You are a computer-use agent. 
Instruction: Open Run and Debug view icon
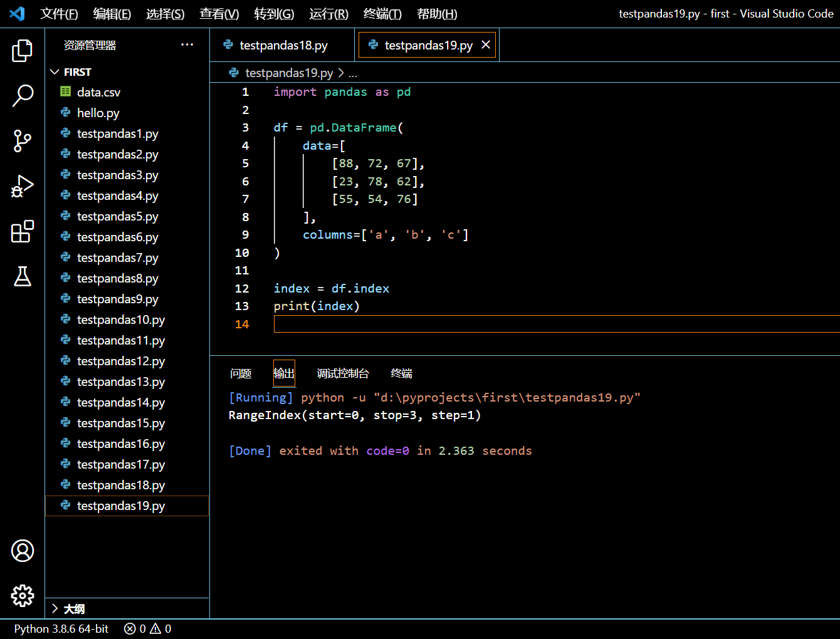pos(23,186)
